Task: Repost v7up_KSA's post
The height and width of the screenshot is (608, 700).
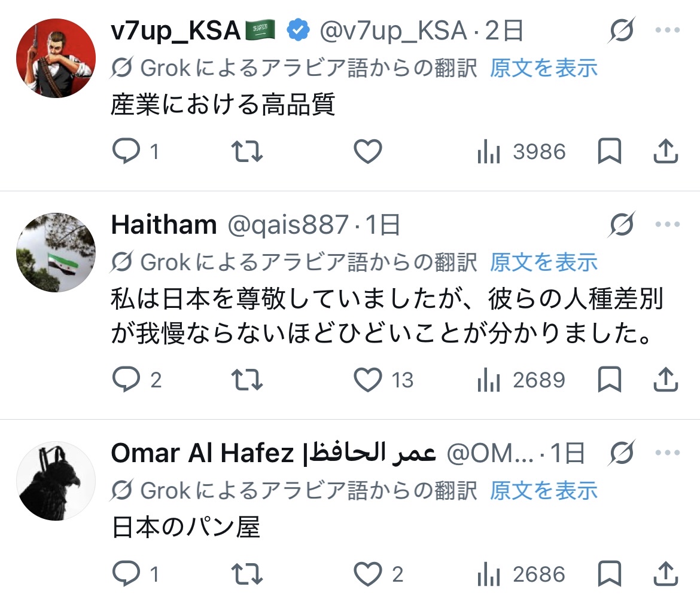Action: coord(246,152)
